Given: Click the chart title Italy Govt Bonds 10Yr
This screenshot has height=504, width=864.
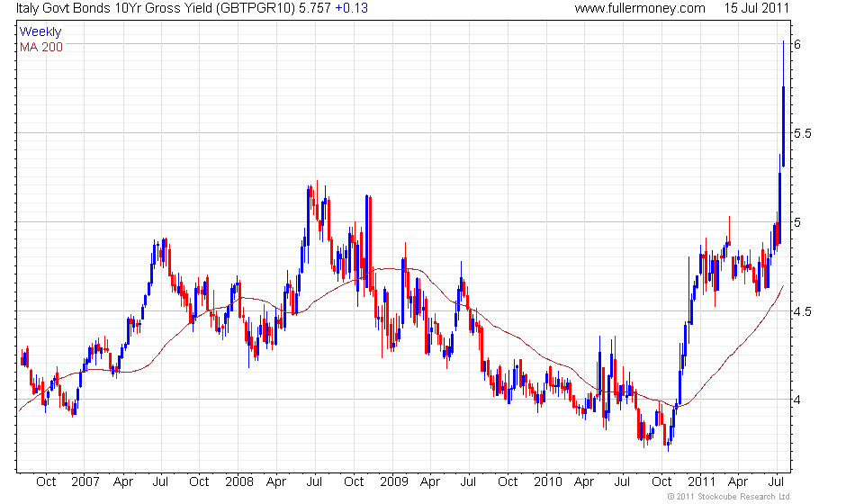Looking at the screenshot, I should (x=79, y=8).
